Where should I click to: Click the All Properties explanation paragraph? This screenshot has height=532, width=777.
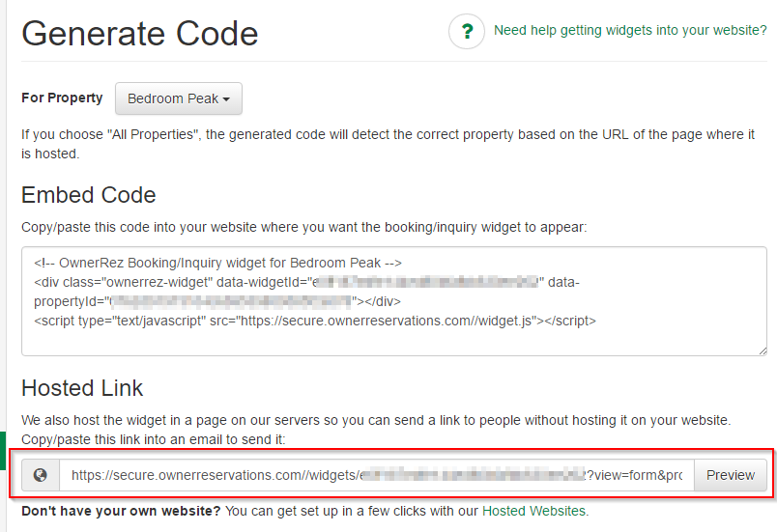coord(387,144)
